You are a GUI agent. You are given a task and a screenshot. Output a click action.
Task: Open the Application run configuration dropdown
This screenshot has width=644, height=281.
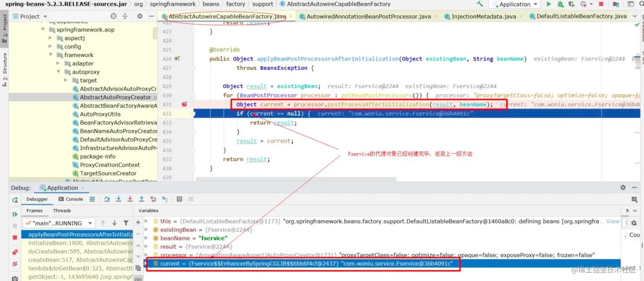click(x=515, y=4)
